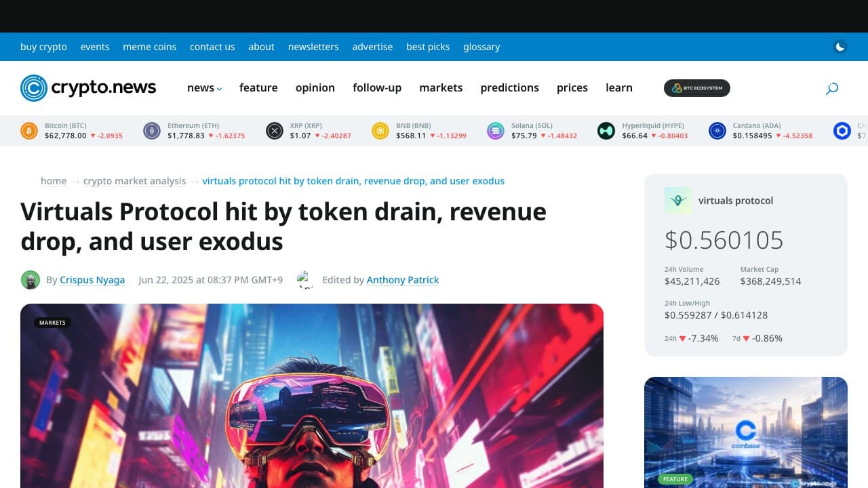Open the prices menu item

[x=572, y=88]
